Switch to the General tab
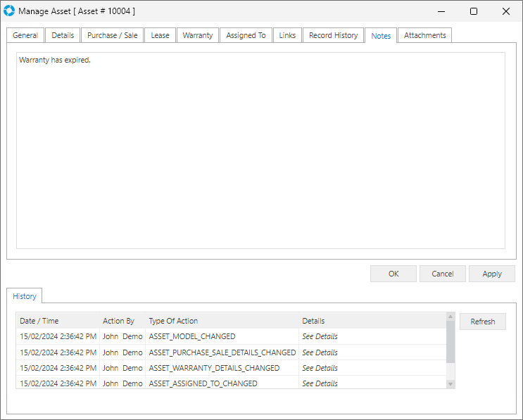The height and width of the screenshot is (420, 523). pyautogui.click(x=25, y=35)
